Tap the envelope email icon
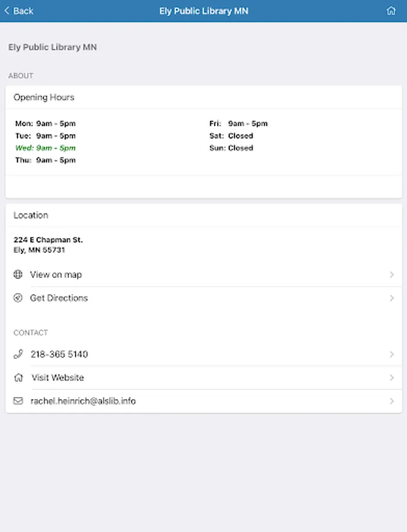Screen dimensions: 407x532 point(18,401)
